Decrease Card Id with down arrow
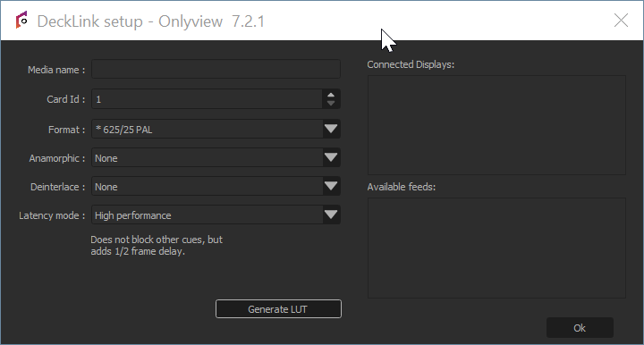Screen dimensions: 644x345 (331, 104)
